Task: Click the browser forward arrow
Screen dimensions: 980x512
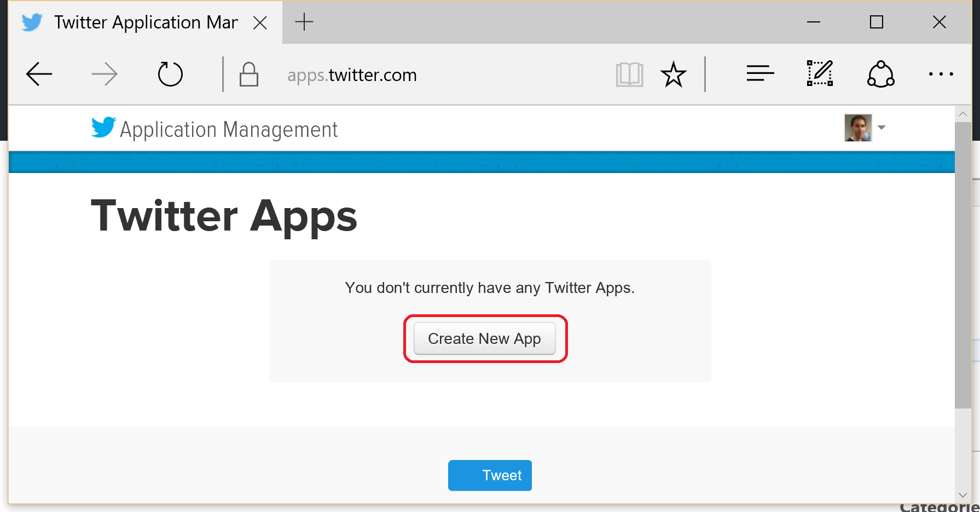Action: pos(104,74)
